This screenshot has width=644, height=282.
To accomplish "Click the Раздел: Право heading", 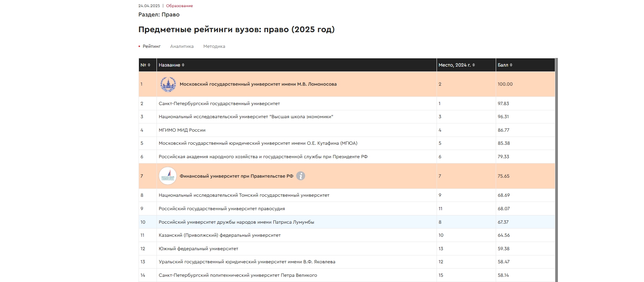I will coord(159,15).
